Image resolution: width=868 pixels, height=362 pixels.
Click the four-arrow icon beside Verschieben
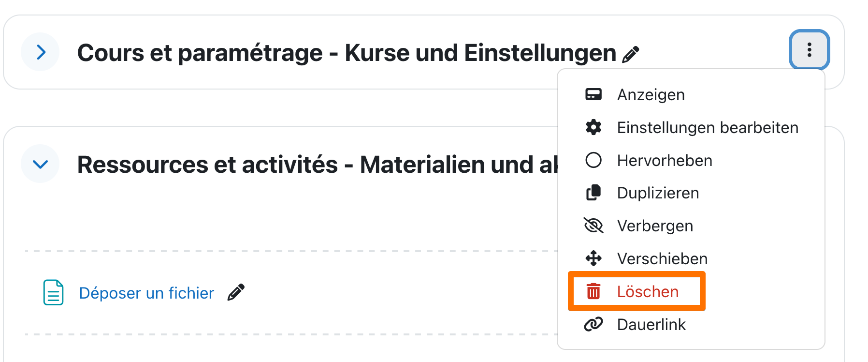point(593,258)
